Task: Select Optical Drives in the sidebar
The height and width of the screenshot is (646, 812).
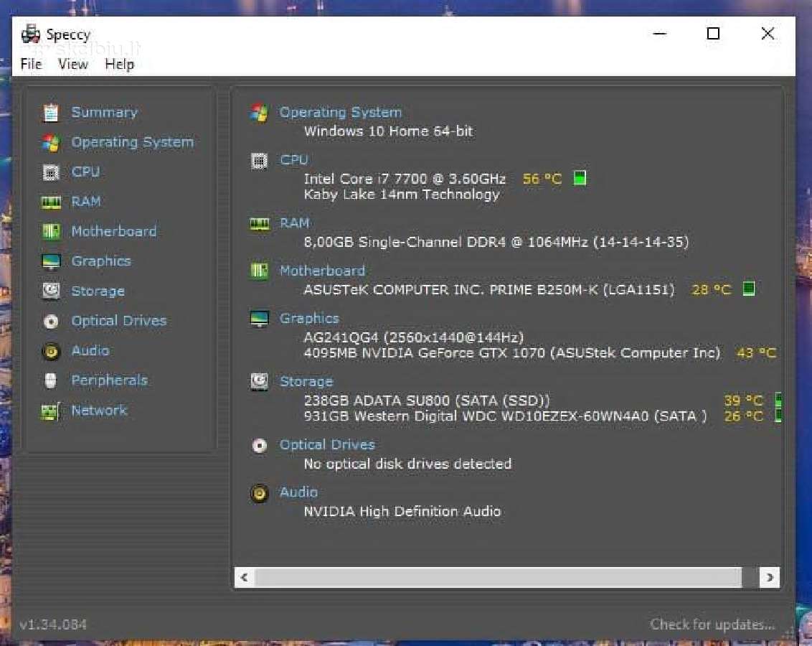Action: [x=119, y=321]
